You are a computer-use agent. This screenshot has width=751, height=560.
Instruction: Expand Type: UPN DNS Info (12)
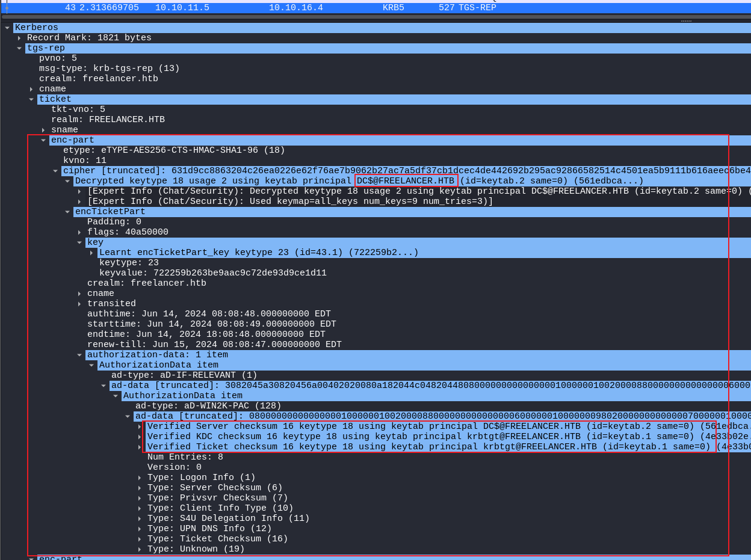click(x=140, y=529)
